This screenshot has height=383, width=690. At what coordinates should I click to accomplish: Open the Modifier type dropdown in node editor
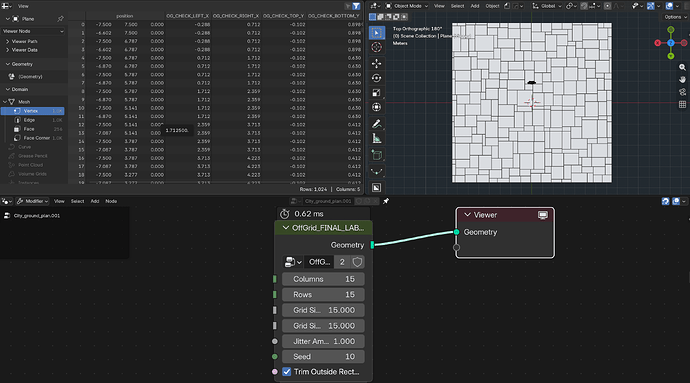pos(32,201)
